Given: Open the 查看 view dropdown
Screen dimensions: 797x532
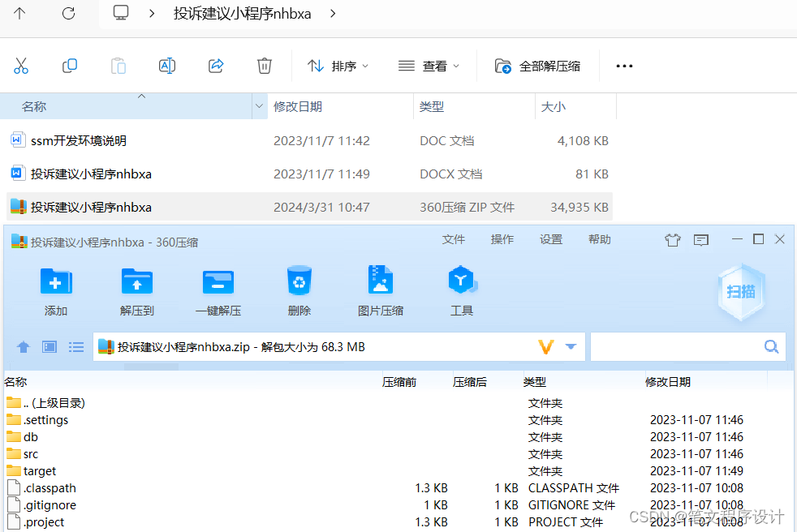Looking at the screenshot, I should pos(429,66).
